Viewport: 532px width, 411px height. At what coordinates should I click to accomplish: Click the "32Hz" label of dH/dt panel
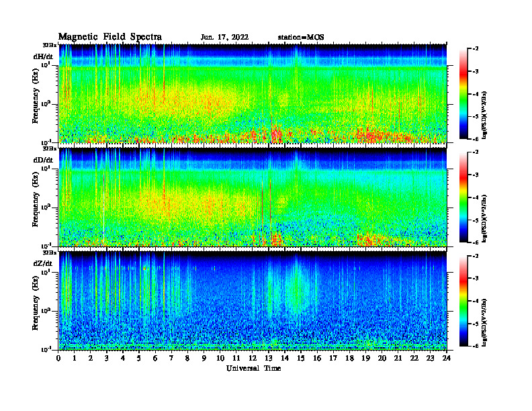tap(49, 45)
